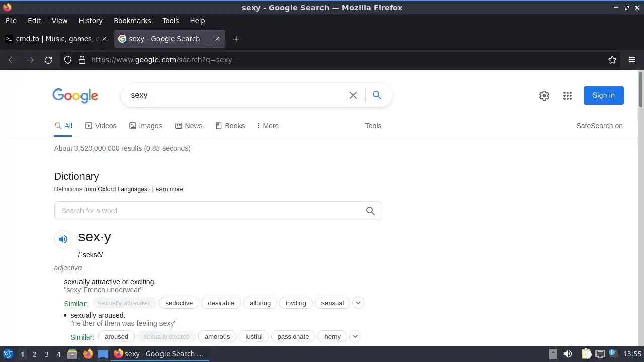Open the Help menu

(197, 21)
